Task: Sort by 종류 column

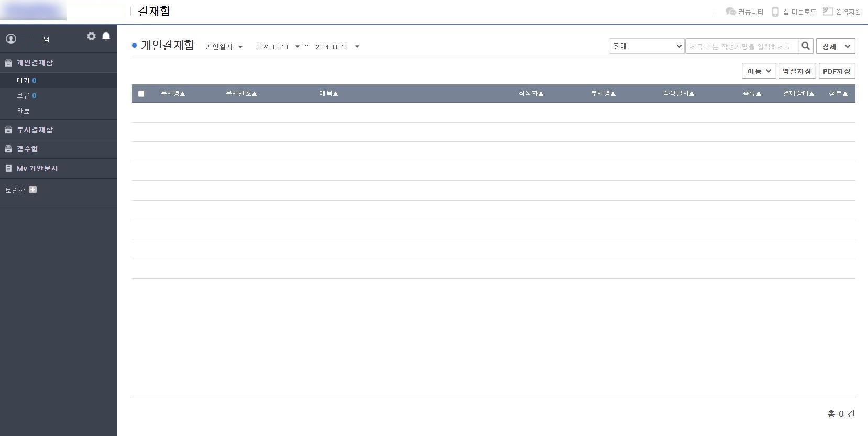Action: point(752,93)
